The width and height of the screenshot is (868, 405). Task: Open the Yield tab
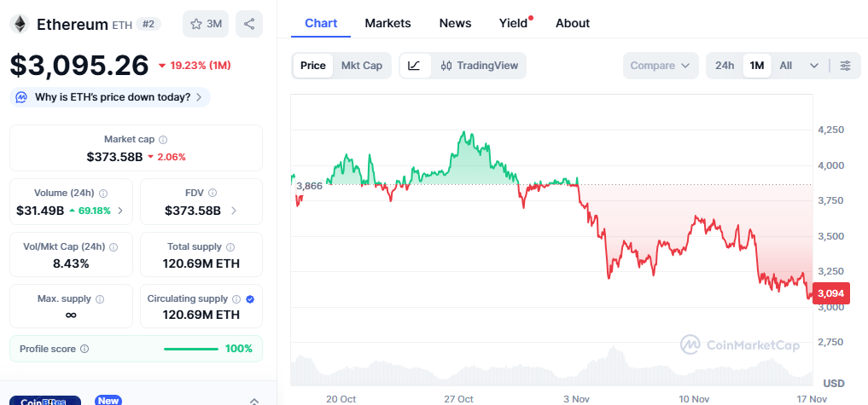point(514,23)
